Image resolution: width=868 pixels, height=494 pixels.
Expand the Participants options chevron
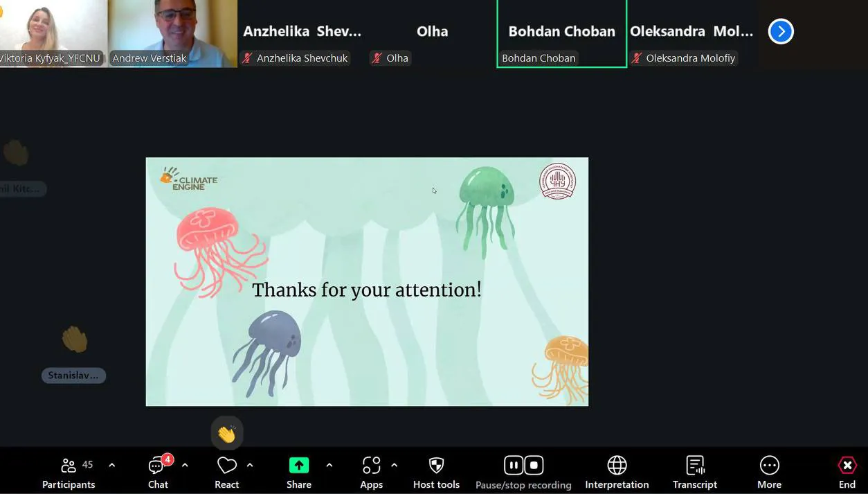pos(112,465)
